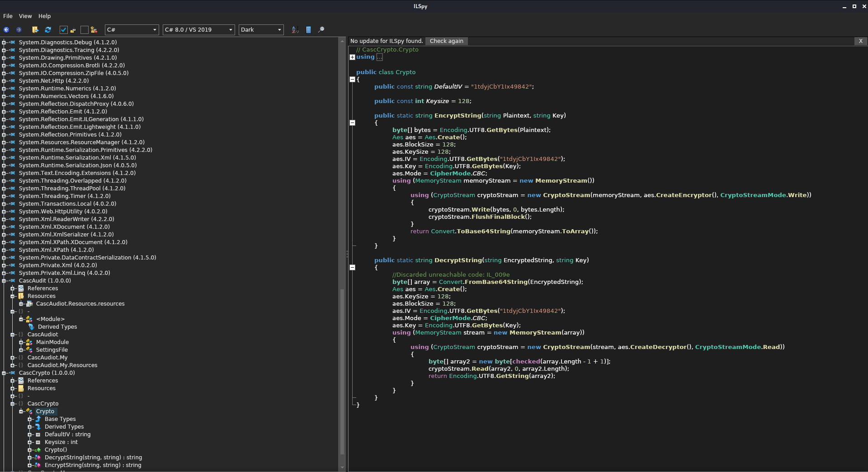Open the View menu
Viewport: 868px width, 472px height.
point(25,16)
